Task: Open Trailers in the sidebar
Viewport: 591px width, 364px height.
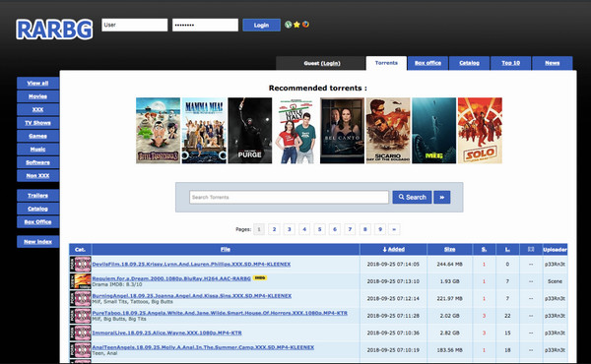Action: point(37,196)
